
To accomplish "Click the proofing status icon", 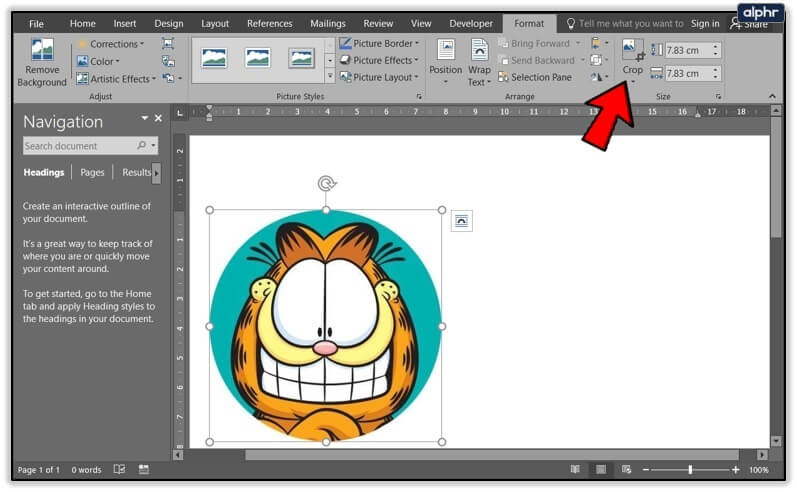I will (119, 470).
